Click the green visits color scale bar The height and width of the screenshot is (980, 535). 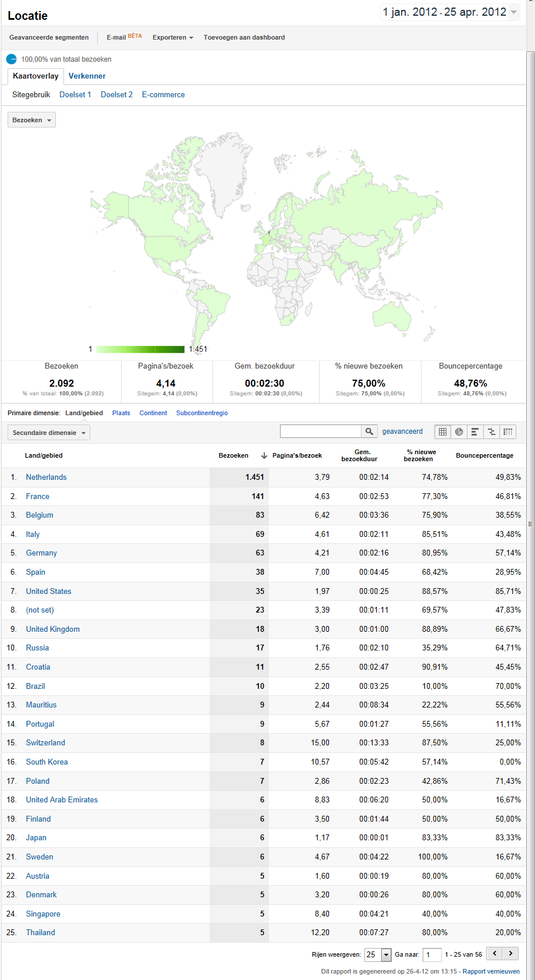(140, 349)
